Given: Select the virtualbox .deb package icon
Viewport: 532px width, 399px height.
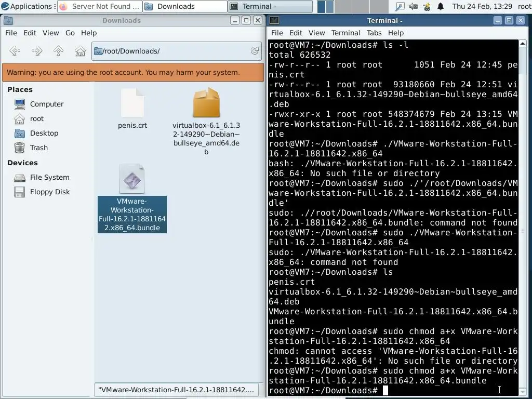Looking at the screenshot, I should pos(206,102).
